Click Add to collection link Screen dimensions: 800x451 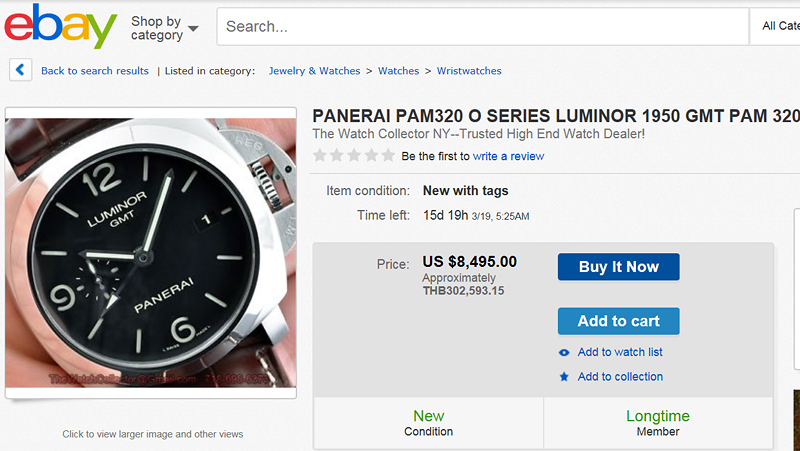pos(620,377)
